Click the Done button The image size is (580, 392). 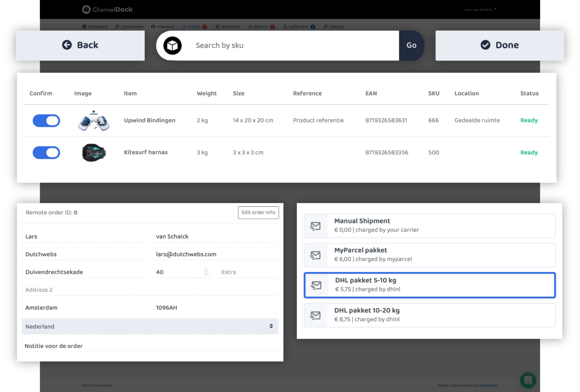500,45
